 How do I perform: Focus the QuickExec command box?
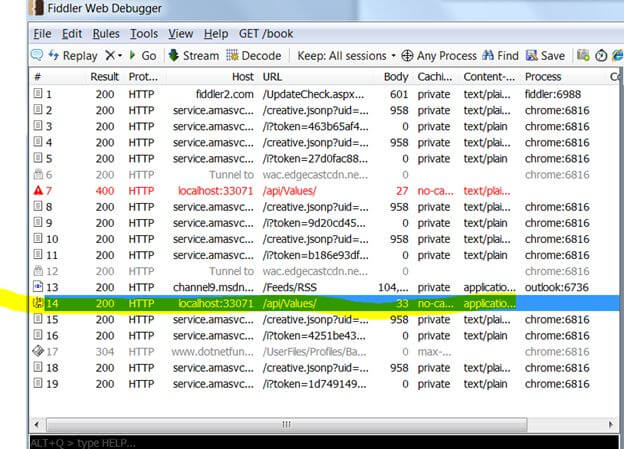pyautogui.click(x=324, y=442)
